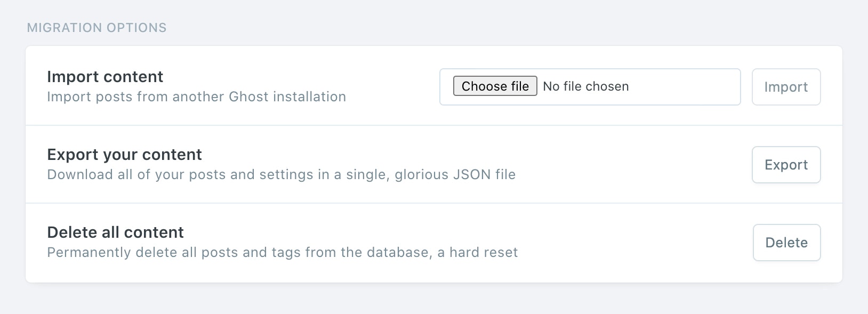Image resolution: width=868 pixels, height=314 pixels.
Task: Click the "No file chosen" text
Action: click(585, 86)
